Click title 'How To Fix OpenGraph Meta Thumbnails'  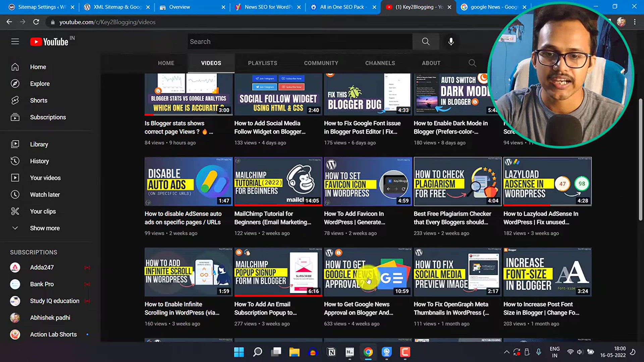(451, 308)
